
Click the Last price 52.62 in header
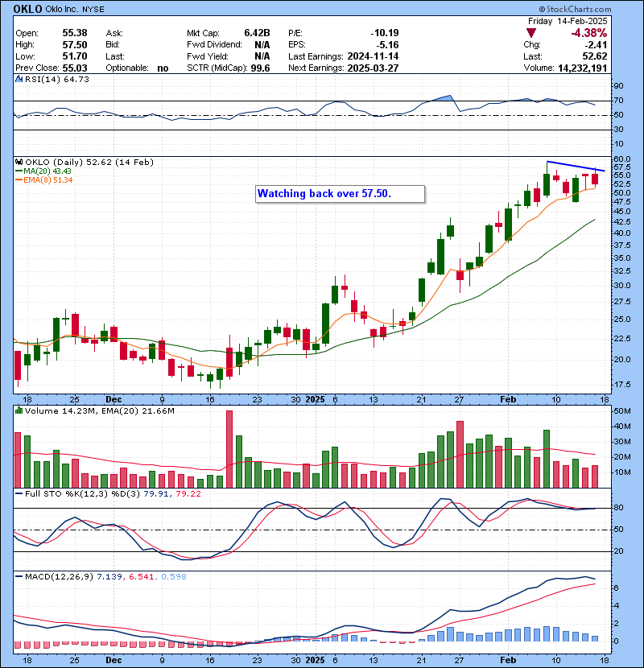point(595,56)
